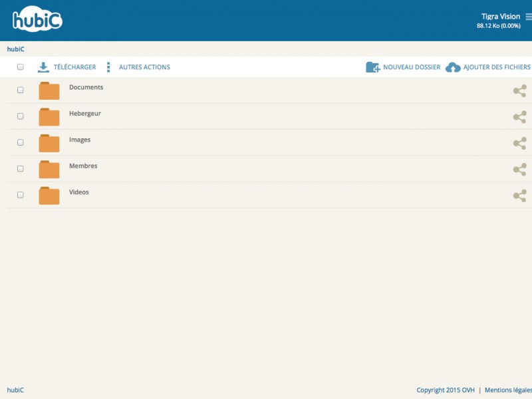Check the Documents folder checkbox
This screenshot has width=532, height=399.
(20, 90)
